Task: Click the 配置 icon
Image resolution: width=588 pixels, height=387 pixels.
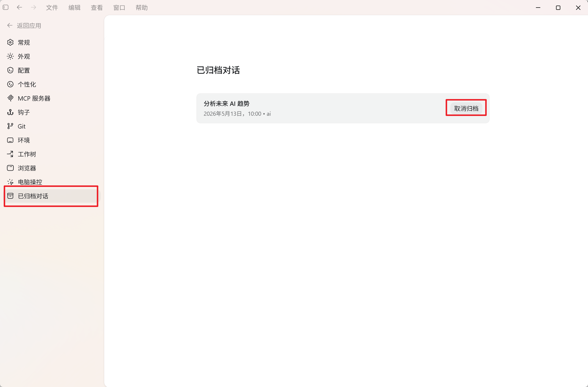Action: [10, 70]
